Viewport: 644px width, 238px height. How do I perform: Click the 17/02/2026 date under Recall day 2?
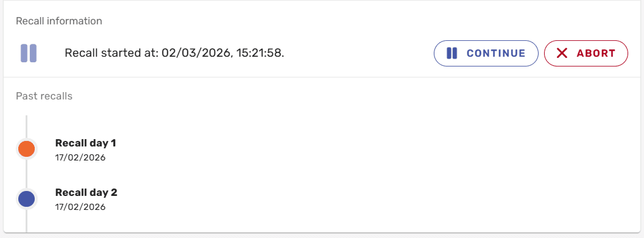[x=80, y=207]
